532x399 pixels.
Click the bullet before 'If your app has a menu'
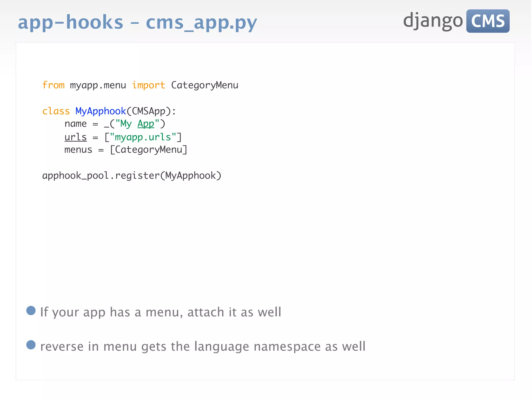31,310
